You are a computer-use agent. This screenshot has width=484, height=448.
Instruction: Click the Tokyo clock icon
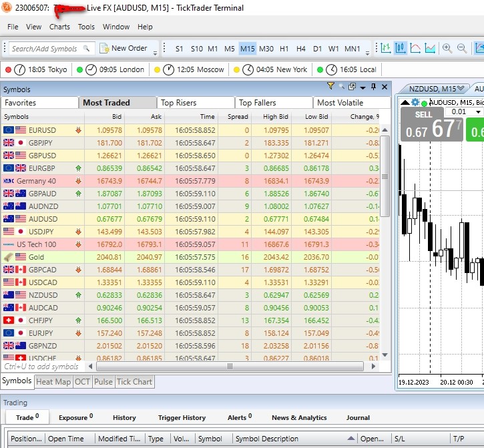click(20, 70)
